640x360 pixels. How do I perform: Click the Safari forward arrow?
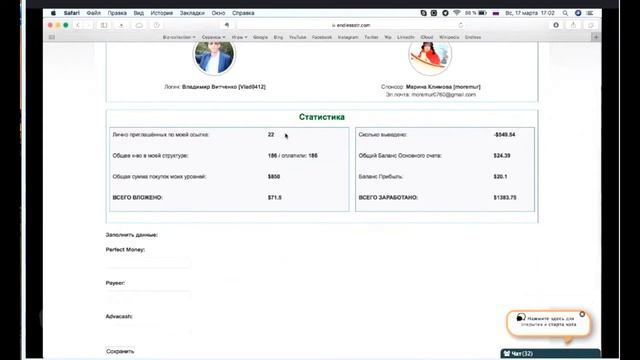(x=88, y=25)
